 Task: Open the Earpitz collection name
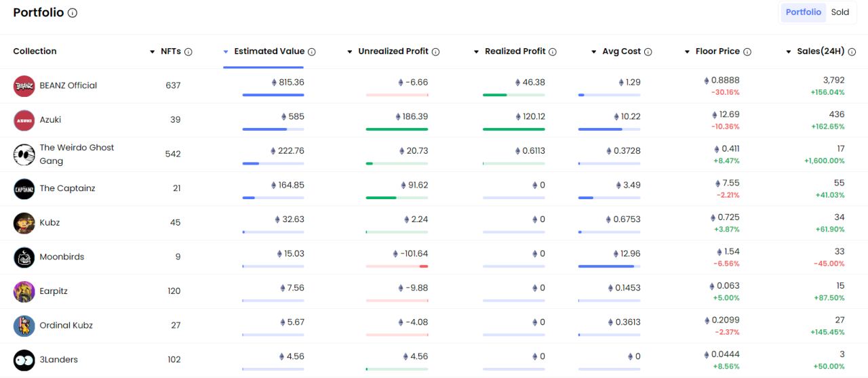pyautogui.click(x=54, y=291)
